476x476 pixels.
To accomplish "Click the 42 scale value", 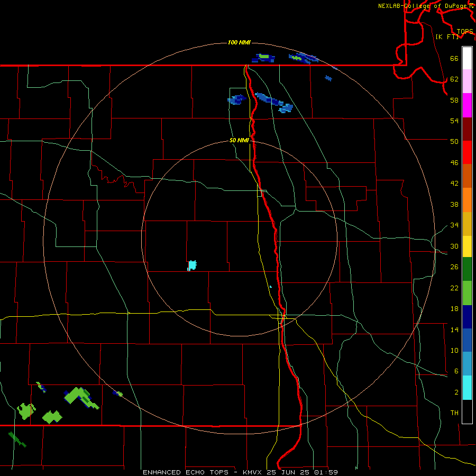I will [454, 184].
